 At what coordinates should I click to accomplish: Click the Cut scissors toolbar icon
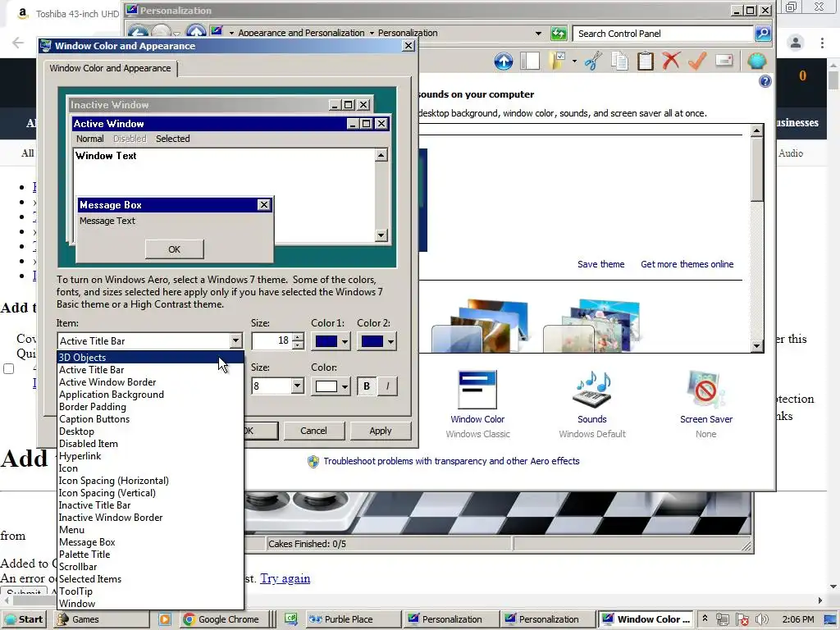tap(593, 61)
